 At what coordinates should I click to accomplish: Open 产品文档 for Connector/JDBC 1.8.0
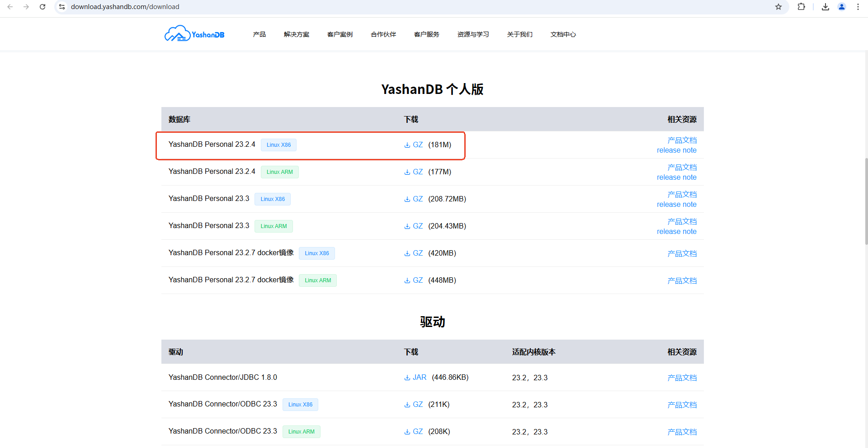[x=682, y=377]
